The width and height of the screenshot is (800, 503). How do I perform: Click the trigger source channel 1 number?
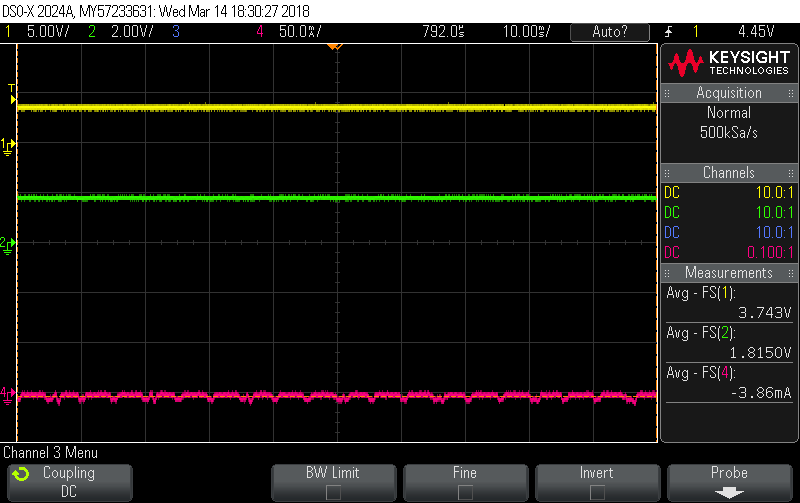tap(695, 32)
